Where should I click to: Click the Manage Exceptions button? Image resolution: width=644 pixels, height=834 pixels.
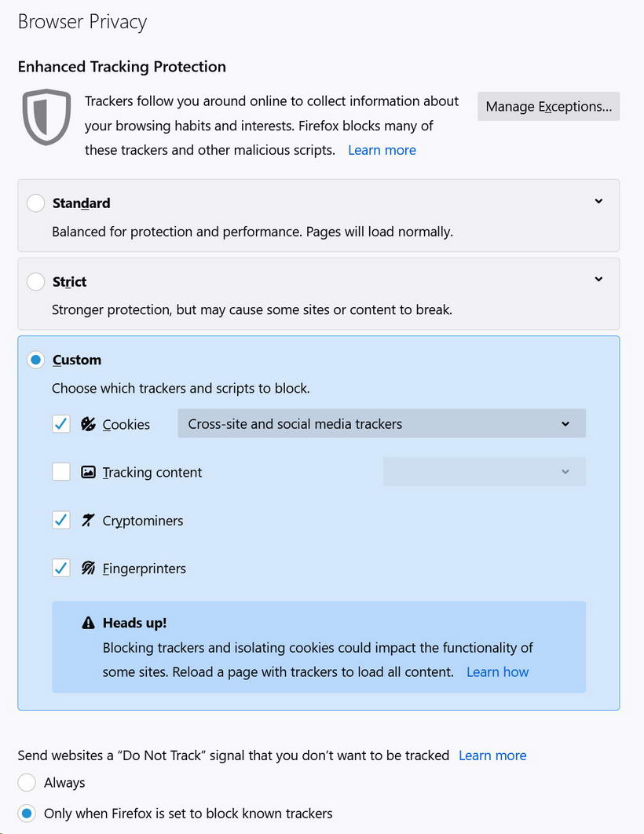[x=548, y=107]
